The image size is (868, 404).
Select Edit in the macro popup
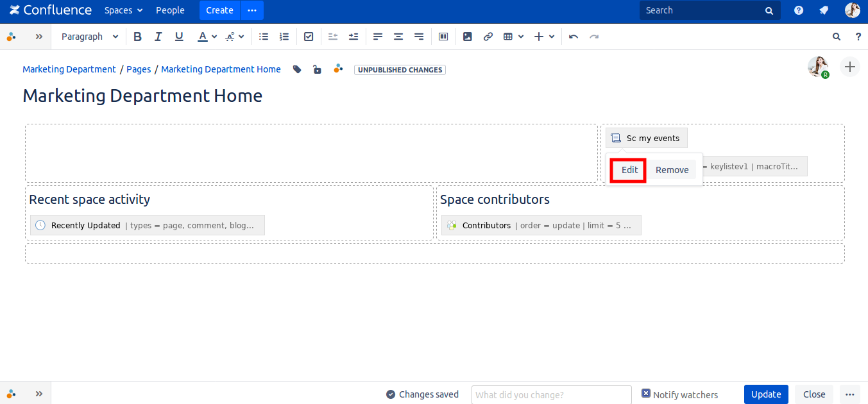point(629,170)
